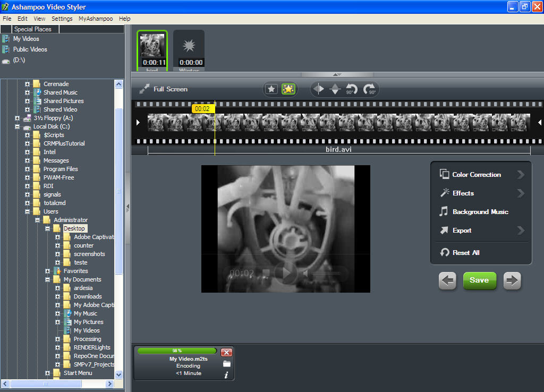Select the Winter effect thumbnail

(189, 51)
